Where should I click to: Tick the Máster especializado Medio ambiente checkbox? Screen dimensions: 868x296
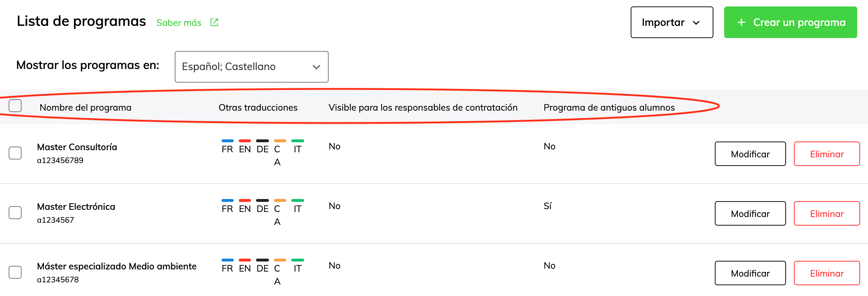click(15, 272)
